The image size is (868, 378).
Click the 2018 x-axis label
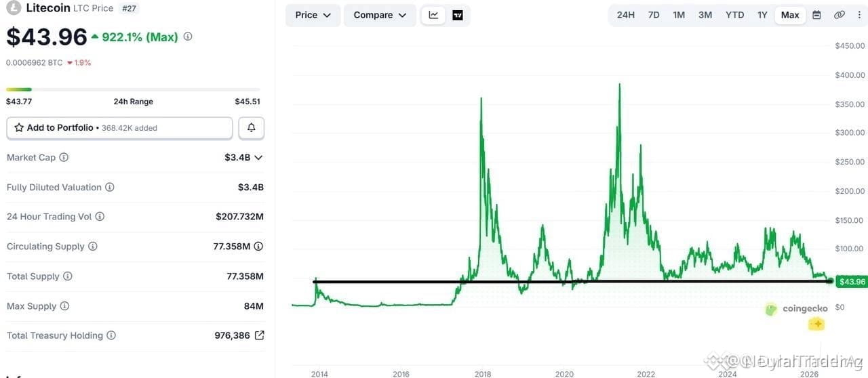coord(483,374)
